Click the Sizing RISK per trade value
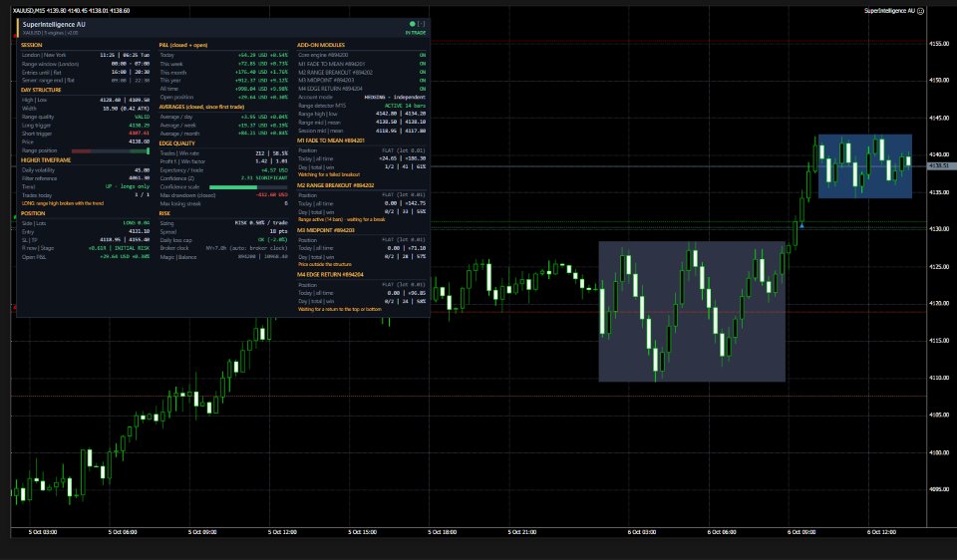The image size is (957, 560). (x=261, y=222)
